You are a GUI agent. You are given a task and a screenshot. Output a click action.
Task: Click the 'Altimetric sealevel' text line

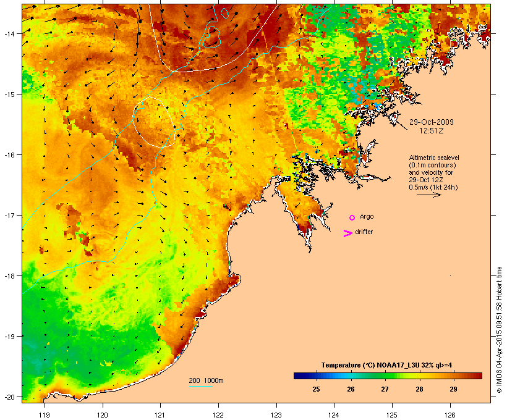pos(434,157)
